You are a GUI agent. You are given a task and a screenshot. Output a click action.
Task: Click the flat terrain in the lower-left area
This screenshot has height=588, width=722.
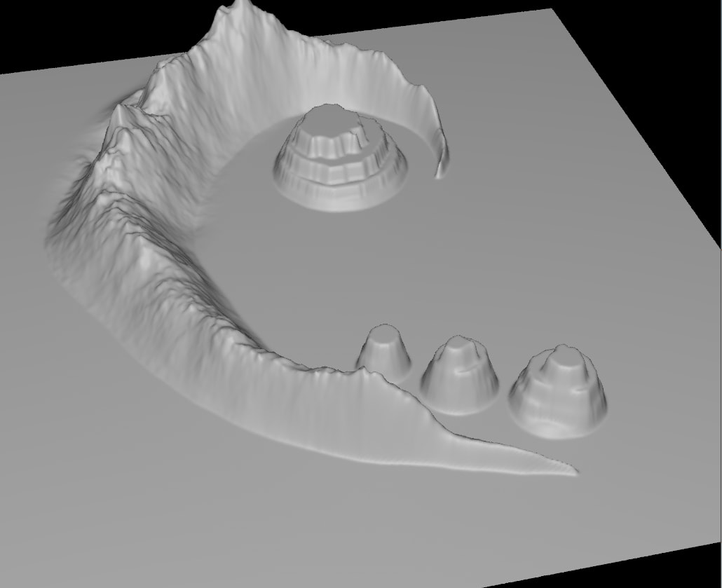point(105,456)
